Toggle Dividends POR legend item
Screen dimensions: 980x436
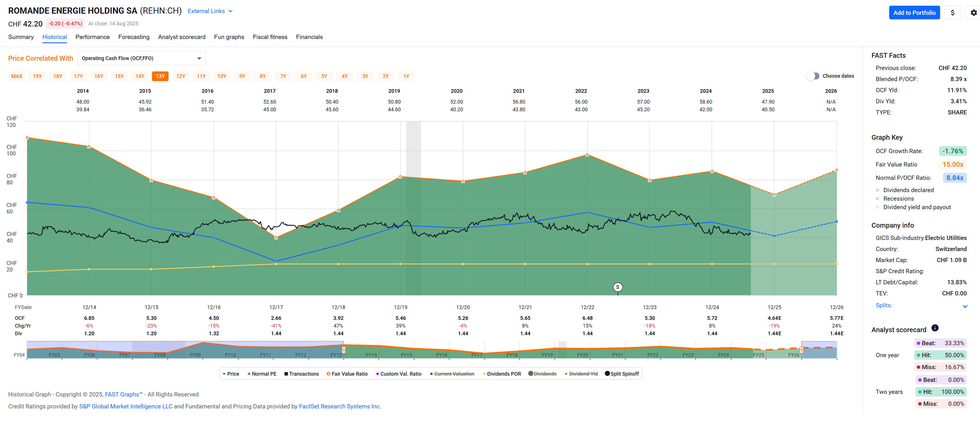tap(501, 374)
